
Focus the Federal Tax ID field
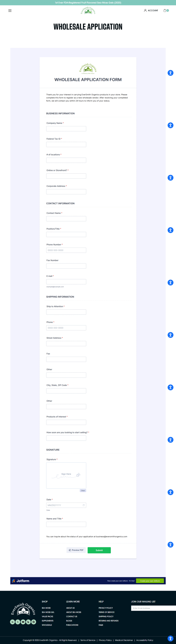pos(66,144)
